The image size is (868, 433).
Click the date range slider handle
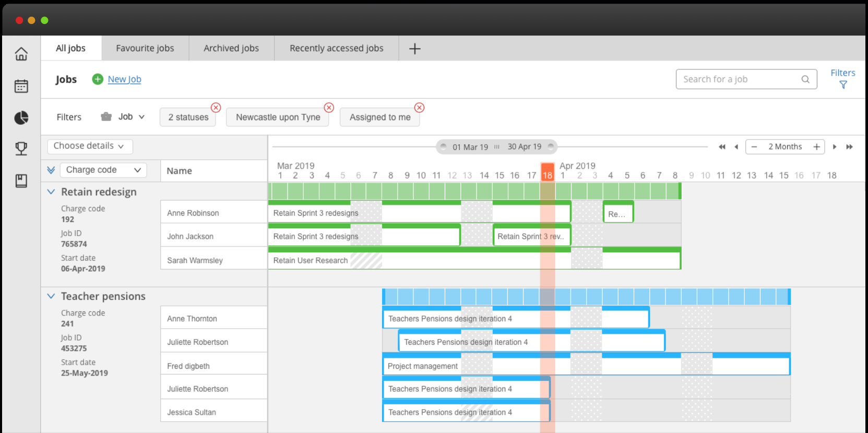coord(496,147)
